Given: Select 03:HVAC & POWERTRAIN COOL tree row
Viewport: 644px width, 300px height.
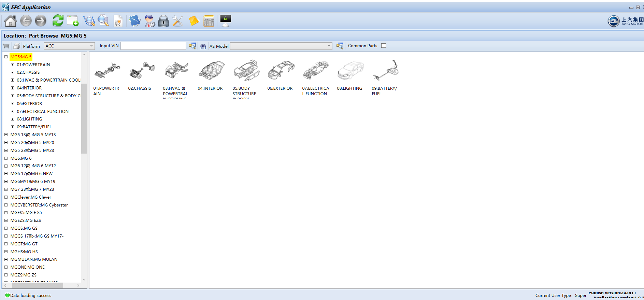Looking at the screenshot, I should pyautogui.click(x=48, y=80).
